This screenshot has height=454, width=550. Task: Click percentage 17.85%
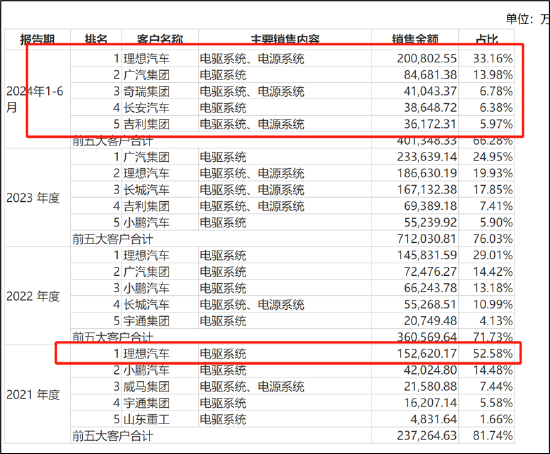tap(493, 190)
